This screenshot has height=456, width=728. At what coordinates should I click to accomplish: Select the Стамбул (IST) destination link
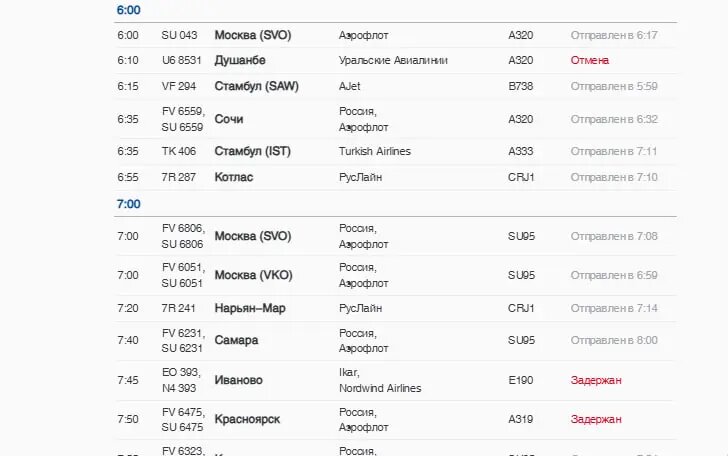point(252,152)
